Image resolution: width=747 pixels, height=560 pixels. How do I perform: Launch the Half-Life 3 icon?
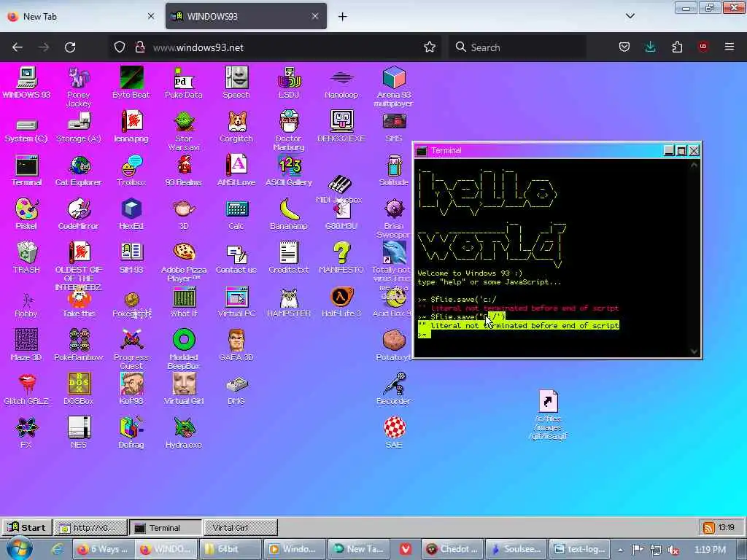pyautogui.click(x=341, y=301)
